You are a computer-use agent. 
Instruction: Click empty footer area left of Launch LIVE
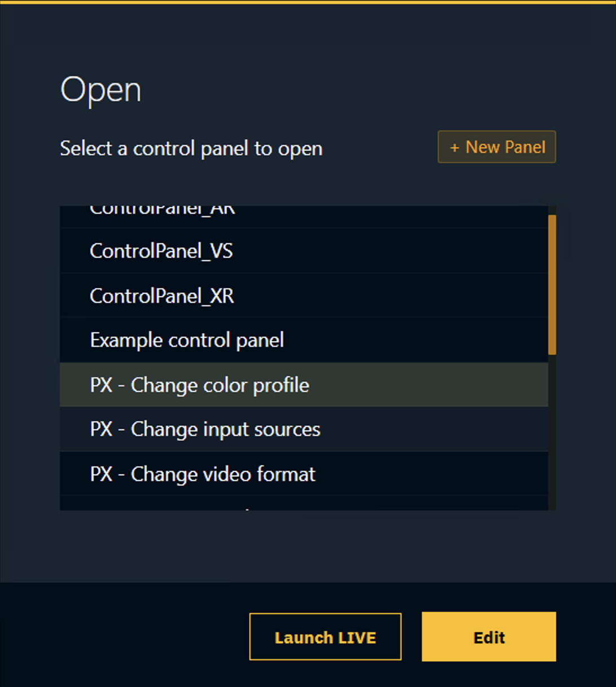[x=124, y=637]
